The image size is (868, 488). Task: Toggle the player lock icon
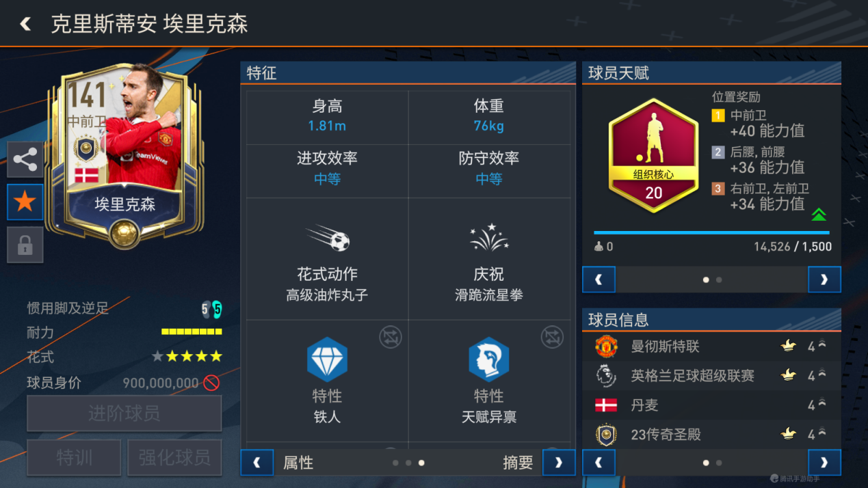[25, 245]
